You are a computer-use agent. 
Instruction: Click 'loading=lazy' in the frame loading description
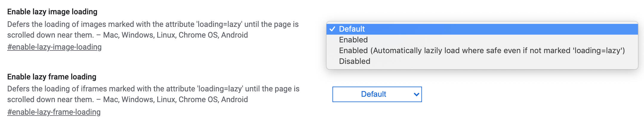[220, 89]
